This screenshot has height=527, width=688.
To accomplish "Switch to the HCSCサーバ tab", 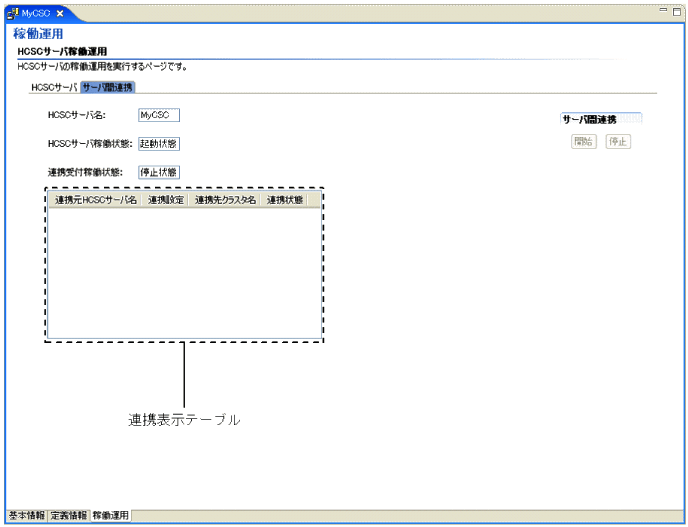I will (x=54, y=87).
